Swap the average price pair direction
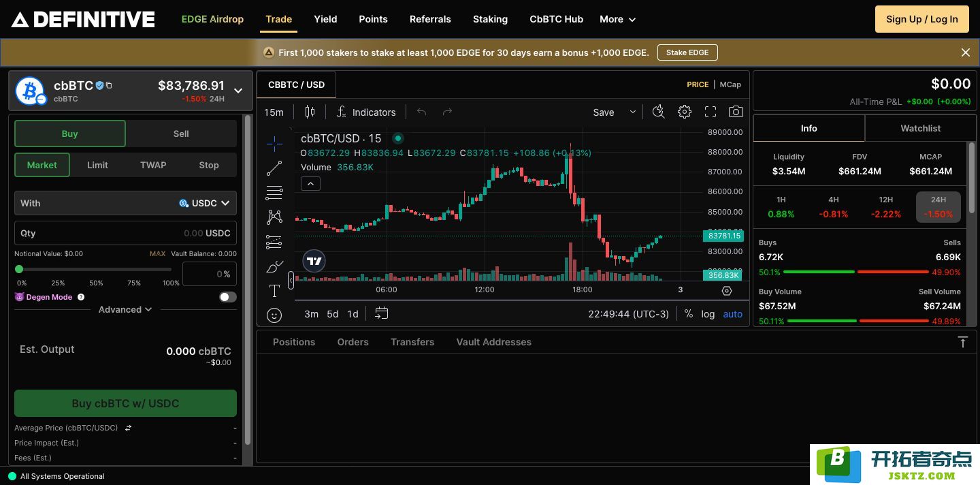The width and height of the screenshot is (980, 485). click(128, 428)
